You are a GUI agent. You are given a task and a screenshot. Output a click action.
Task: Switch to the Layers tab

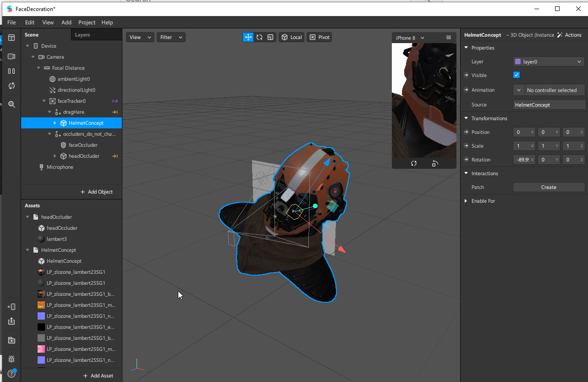(82, 35)
